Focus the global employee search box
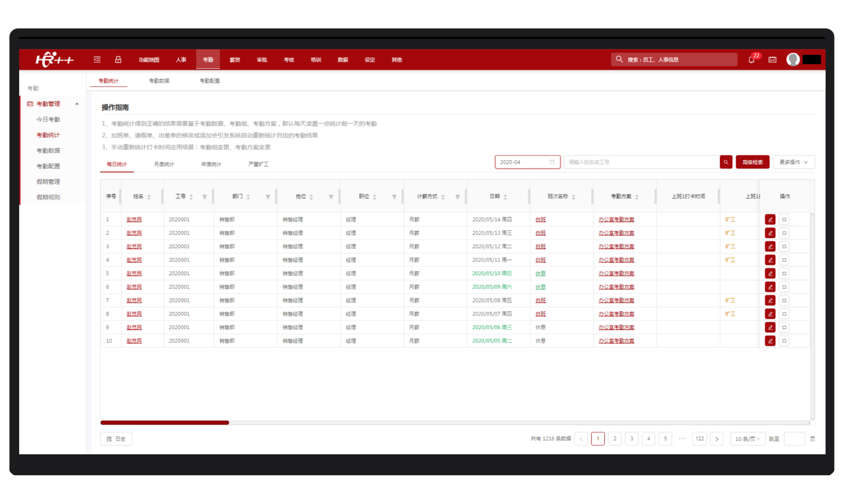The image size is (844, 504). (x=674, y=60)
